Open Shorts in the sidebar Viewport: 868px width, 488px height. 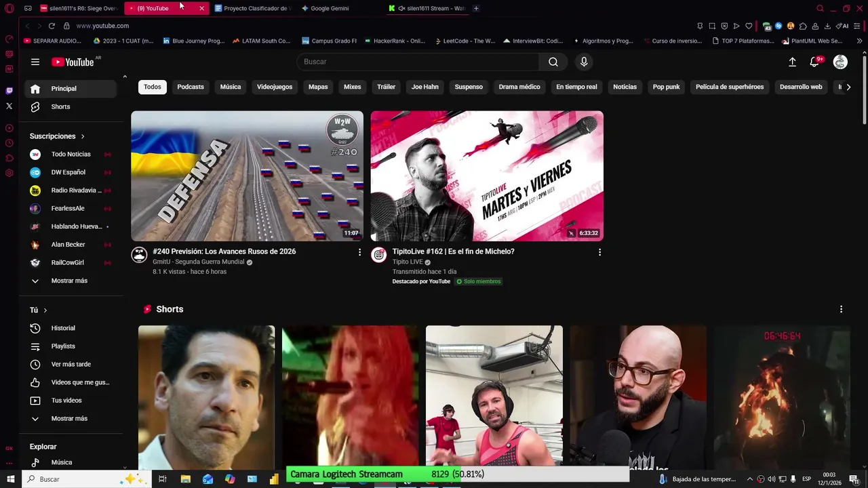tap(71, 106)
